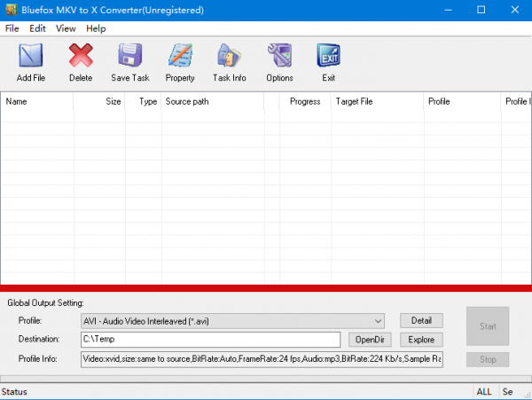This screenshot has width=532, height=400.
Task: Click the Exit toolbar icon
Action: [329, 58]
